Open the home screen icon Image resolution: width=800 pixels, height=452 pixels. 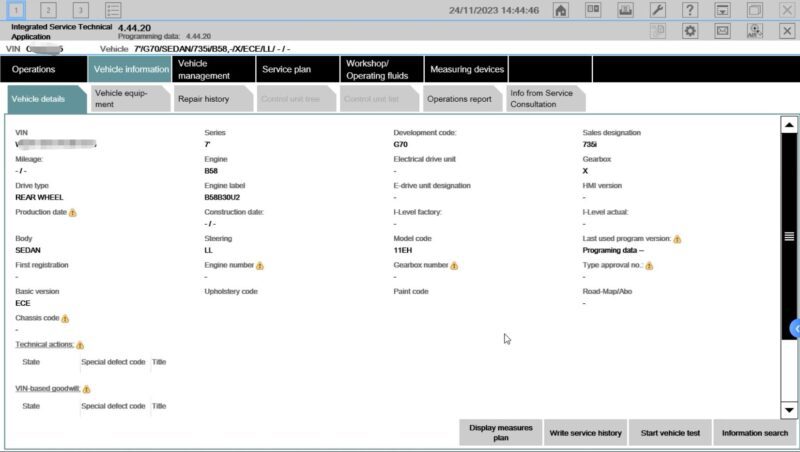(561, 10)
